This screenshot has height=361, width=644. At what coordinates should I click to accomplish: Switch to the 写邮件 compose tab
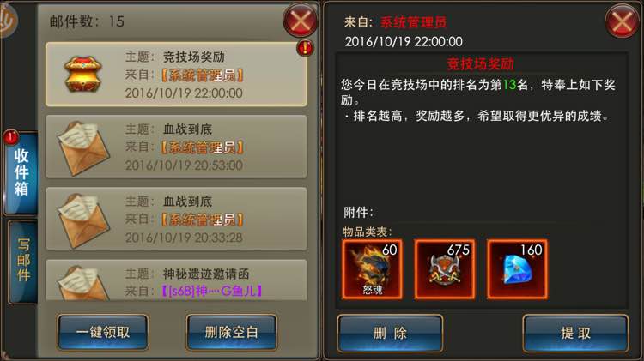23,262
